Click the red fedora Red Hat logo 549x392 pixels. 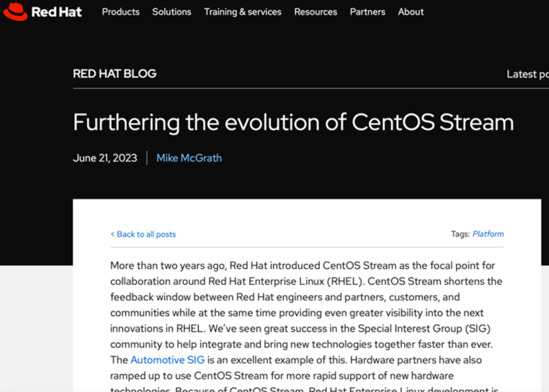(x=15, y=12)
